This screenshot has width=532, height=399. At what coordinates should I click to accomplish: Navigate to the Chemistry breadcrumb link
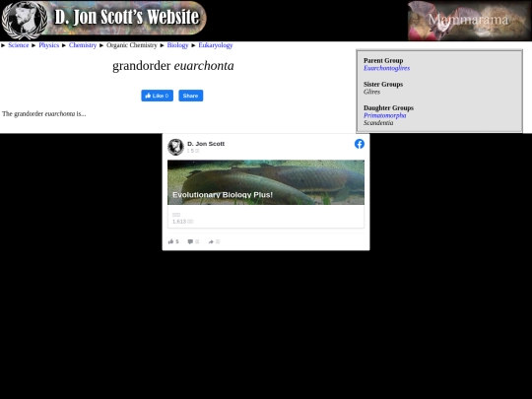(x=83, y=45)
